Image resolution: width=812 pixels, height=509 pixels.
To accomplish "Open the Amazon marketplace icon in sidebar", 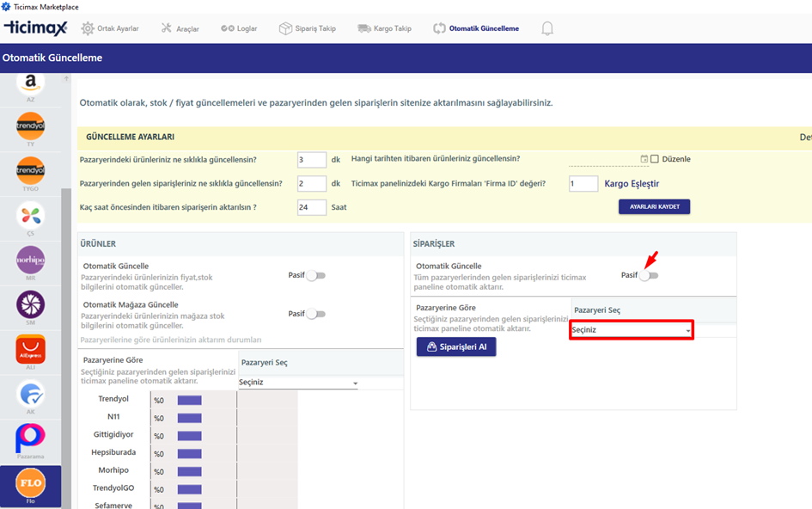I will pyautogui.click(x=31, y=84).
